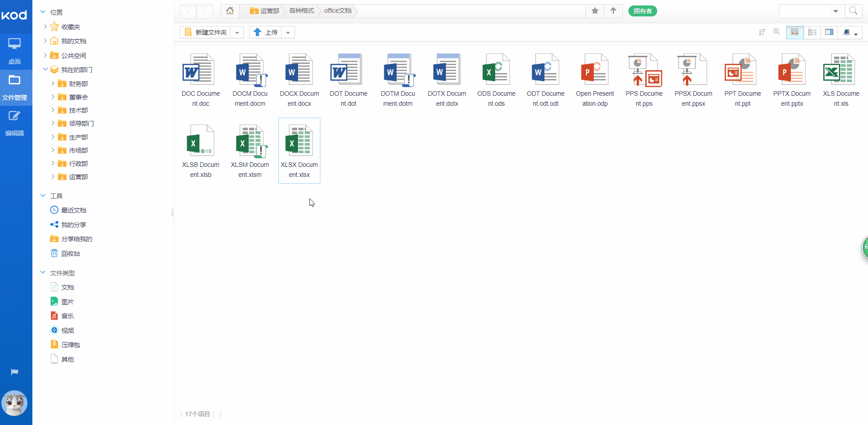
Task: Click the zoom icon size control
Action: 776,32
